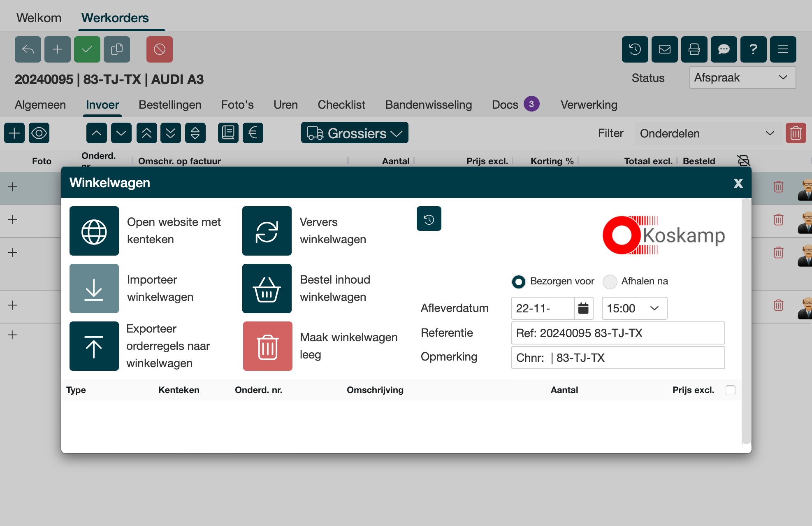Click the basket icon to order cart contents
This screenshot has height=526, width=812.
click(267, 289)
